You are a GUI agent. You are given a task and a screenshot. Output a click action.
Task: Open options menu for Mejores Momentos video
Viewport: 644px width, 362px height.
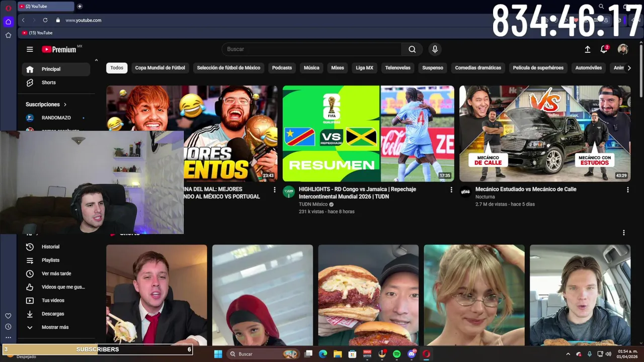pyautogui.click(x=274, y=190)
